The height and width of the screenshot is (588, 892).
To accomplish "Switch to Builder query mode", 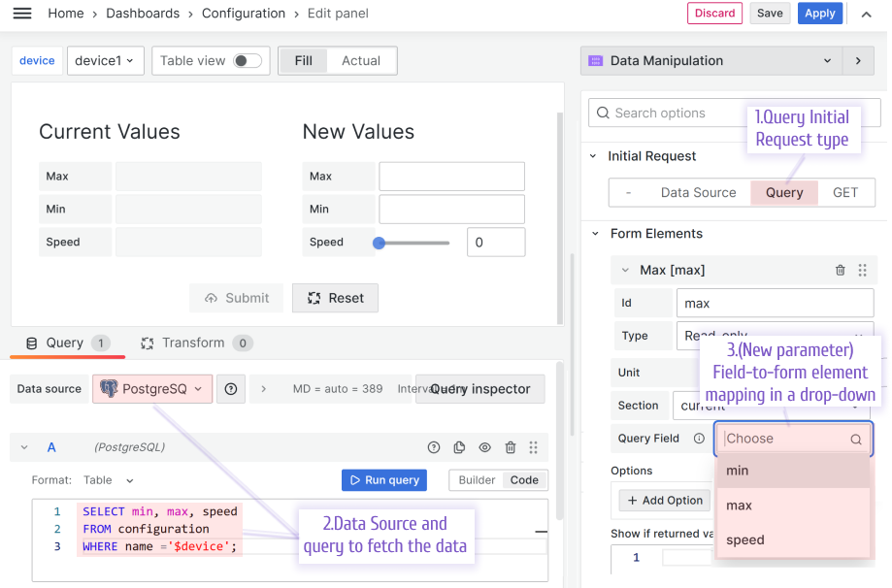I will click(x=477, y=479).
